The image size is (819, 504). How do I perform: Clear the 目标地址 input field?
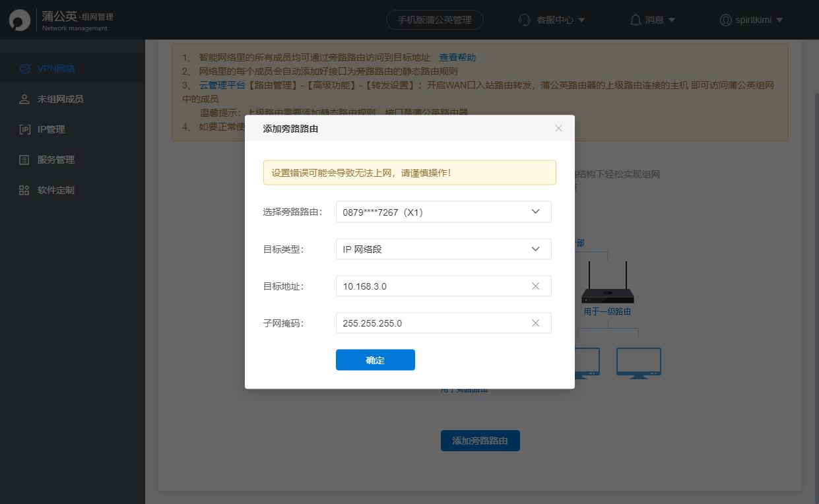535,286
